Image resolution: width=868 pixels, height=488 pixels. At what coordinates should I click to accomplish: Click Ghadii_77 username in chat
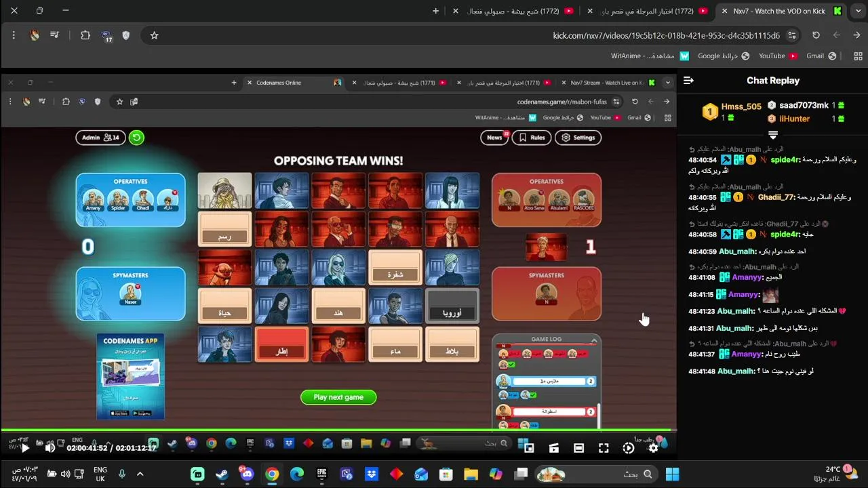[x=776, y=197]
